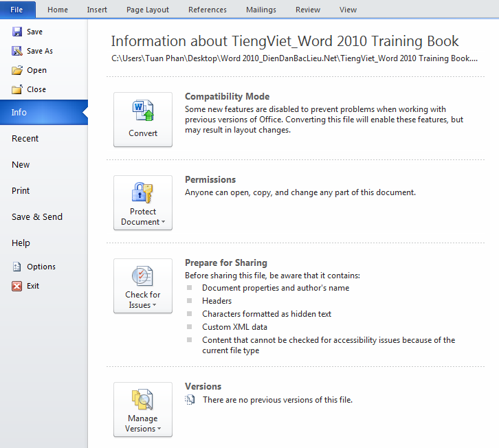The width and height of the screenshot is (499, 448).
Task: Go to the Mailings tab
Action: [261, 10]
